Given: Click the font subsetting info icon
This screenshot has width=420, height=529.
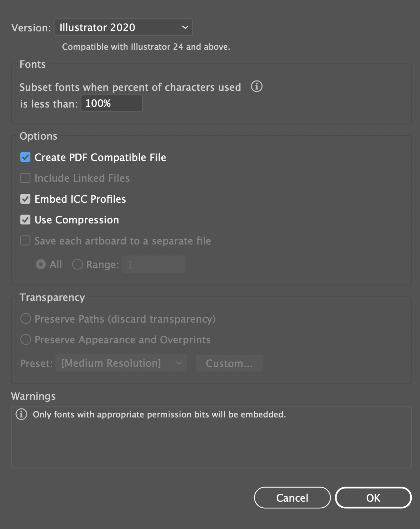Looking at the screenshot, I should [256, 86].
